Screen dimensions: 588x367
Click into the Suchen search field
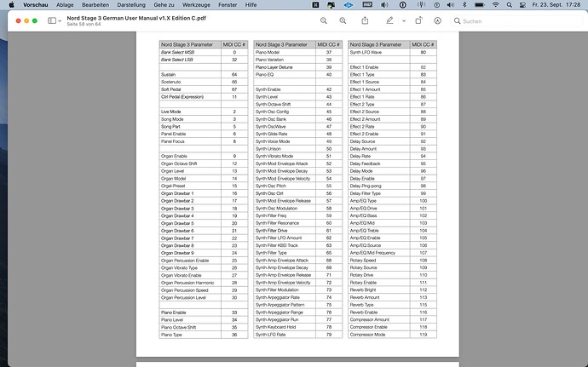[517, 21]
